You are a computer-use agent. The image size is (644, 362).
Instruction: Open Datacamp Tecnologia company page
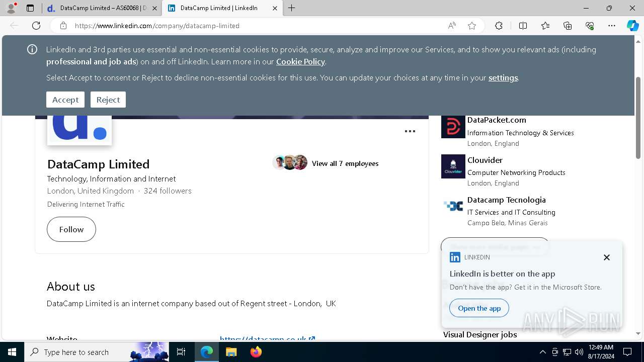507,200
